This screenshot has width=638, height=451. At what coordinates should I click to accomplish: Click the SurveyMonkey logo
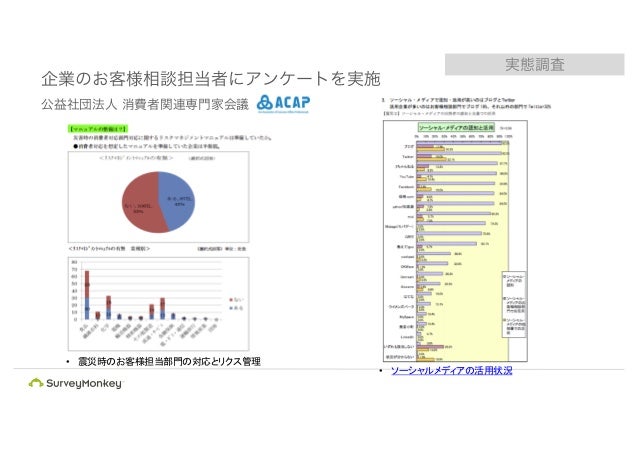pyautogui.click(x=76, y=383)
